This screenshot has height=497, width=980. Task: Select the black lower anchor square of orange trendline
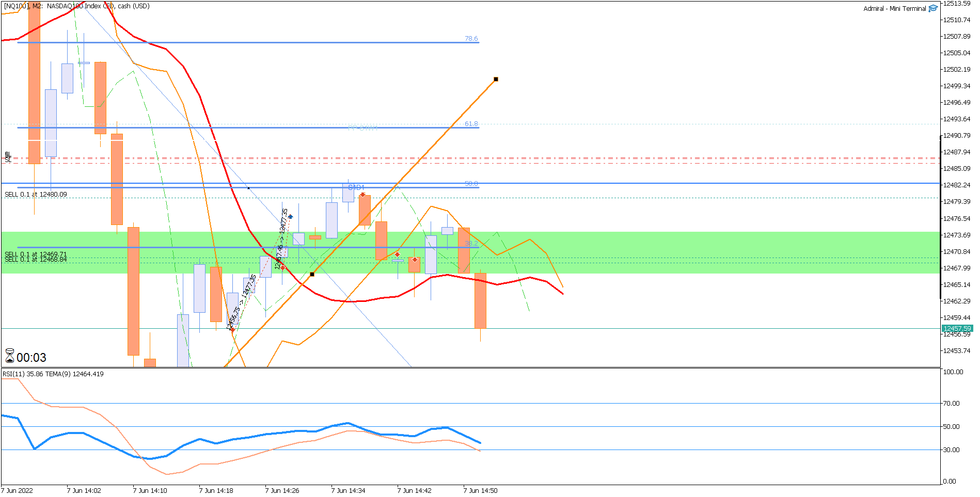312,274
